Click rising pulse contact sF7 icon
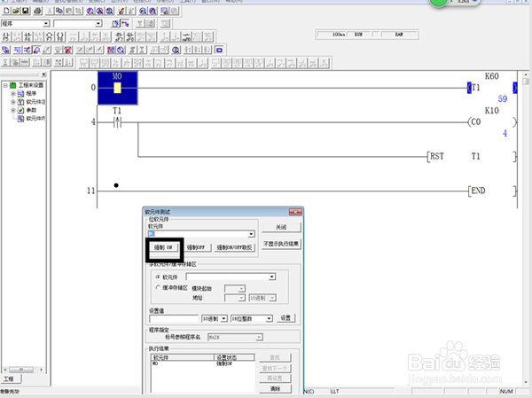The height and width of the screenshot is (398, 532). tap(119, 36)
